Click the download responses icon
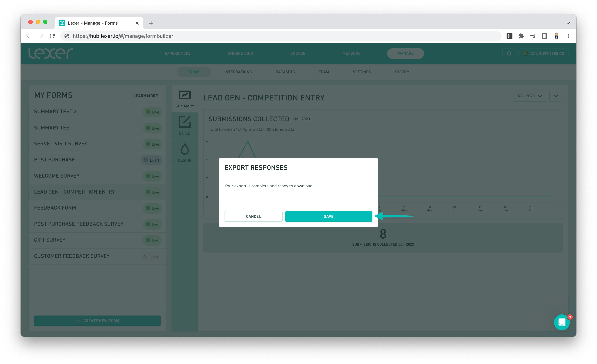597x364 pixels. pos(556,96)
